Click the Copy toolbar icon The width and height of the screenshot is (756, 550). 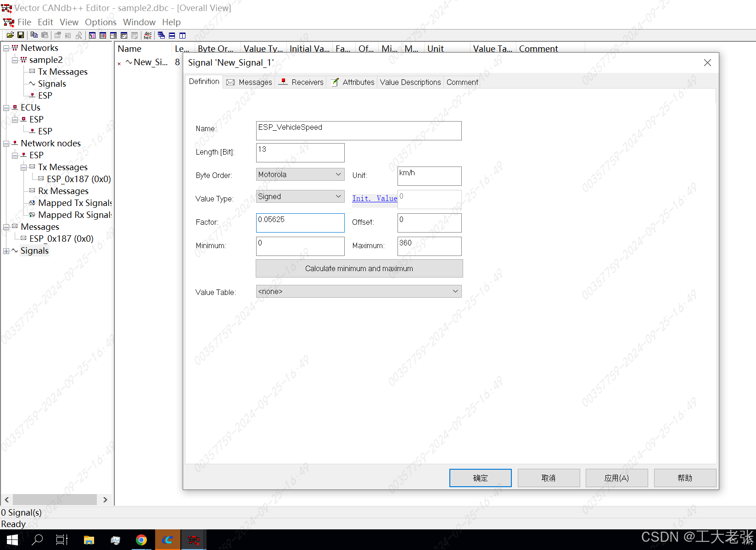pos(34,35)
